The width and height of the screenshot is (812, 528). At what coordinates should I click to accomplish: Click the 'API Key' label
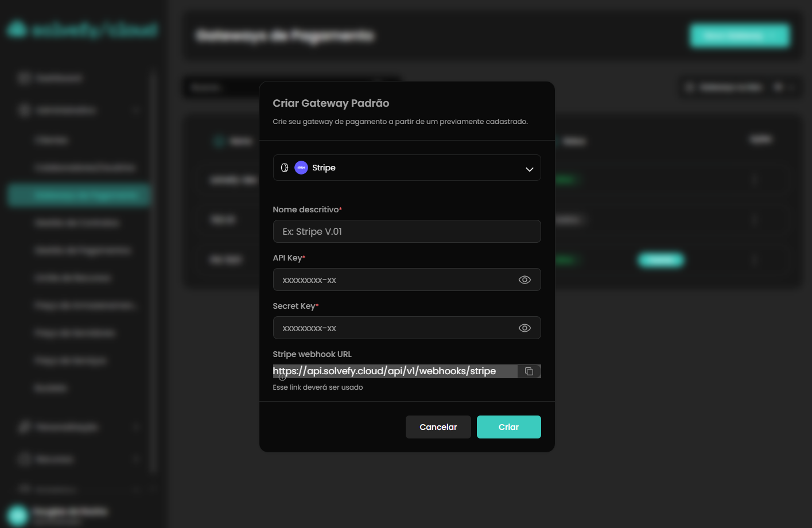(287, 258)
